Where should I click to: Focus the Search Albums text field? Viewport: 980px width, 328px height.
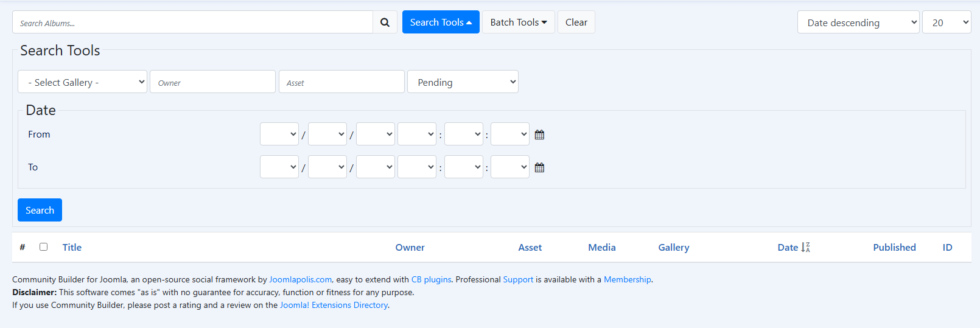192,23
